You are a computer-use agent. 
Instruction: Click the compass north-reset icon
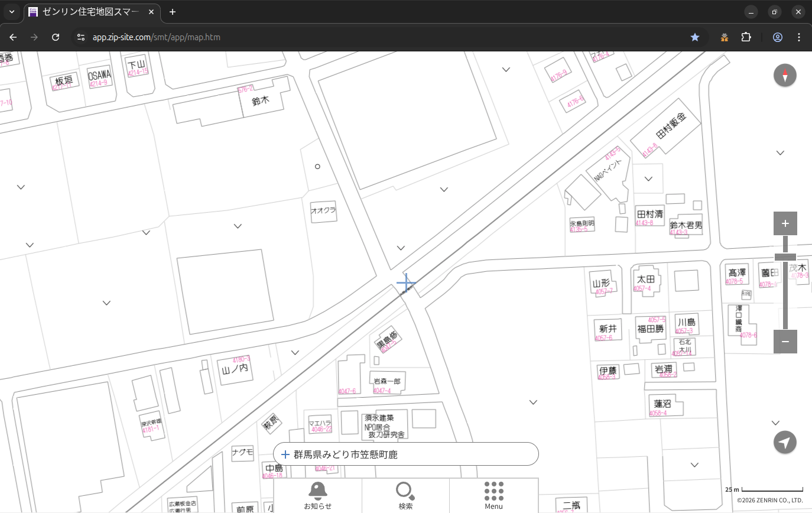pyautogui.click(x=785, y=76)
